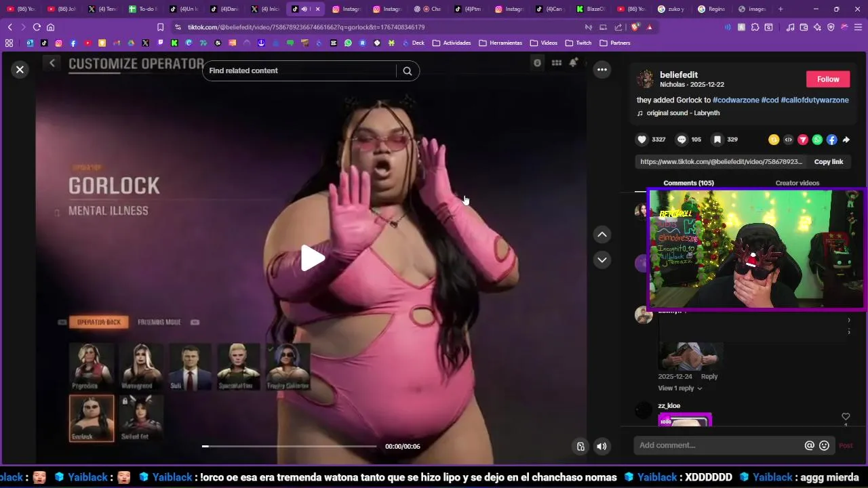Open the #callofdutywarzone hashtag

coord(814,100)
